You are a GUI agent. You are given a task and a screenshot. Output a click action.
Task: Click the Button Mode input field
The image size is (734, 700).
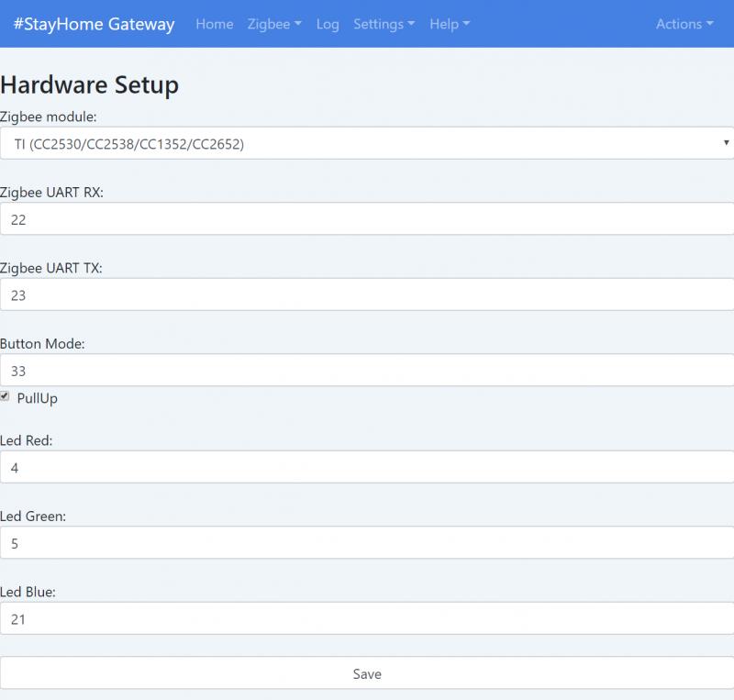point(367,371)
